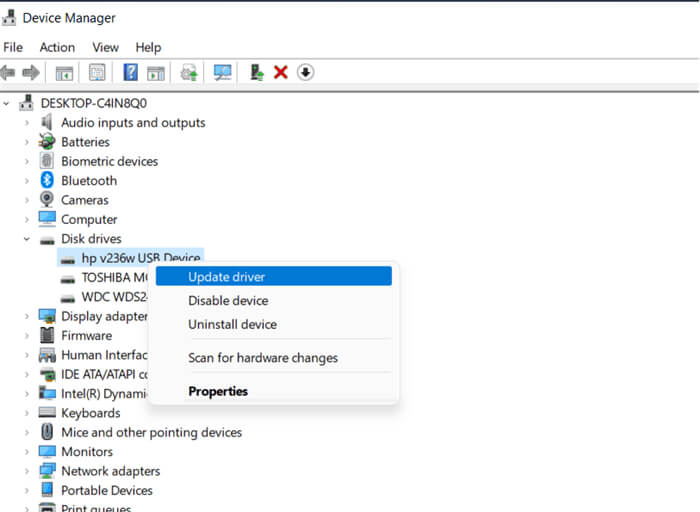Image resolution: width=700 pixels, height=512 pixels.
Task: Open the Help menu
Action: click(x=148, y=47)
